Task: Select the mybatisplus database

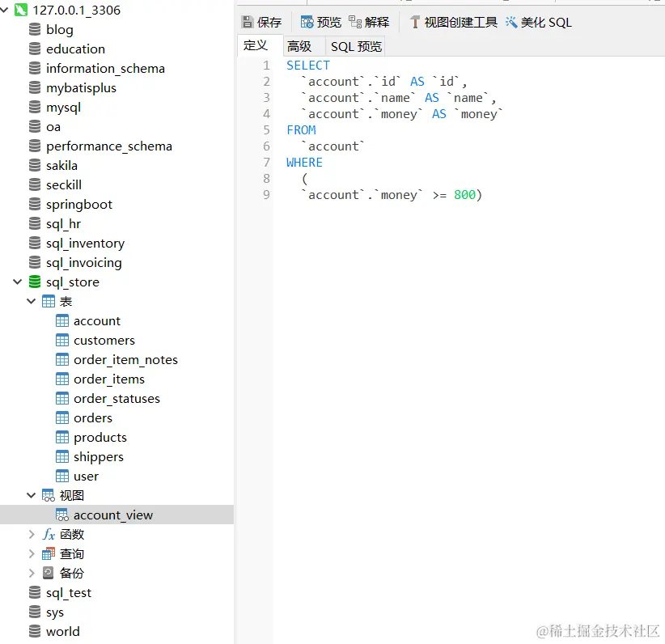Action: [x=81, y=88]
